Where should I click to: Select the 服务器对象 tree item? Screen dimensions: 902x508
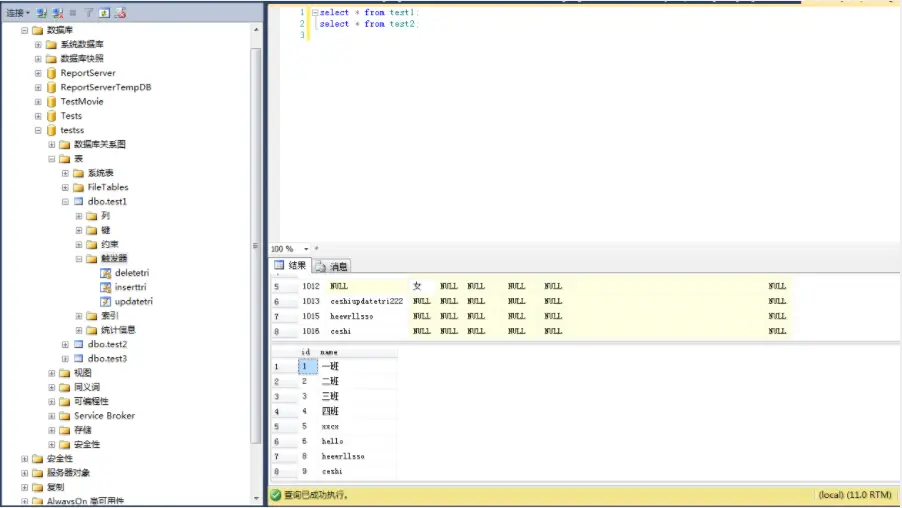(68, 473)
